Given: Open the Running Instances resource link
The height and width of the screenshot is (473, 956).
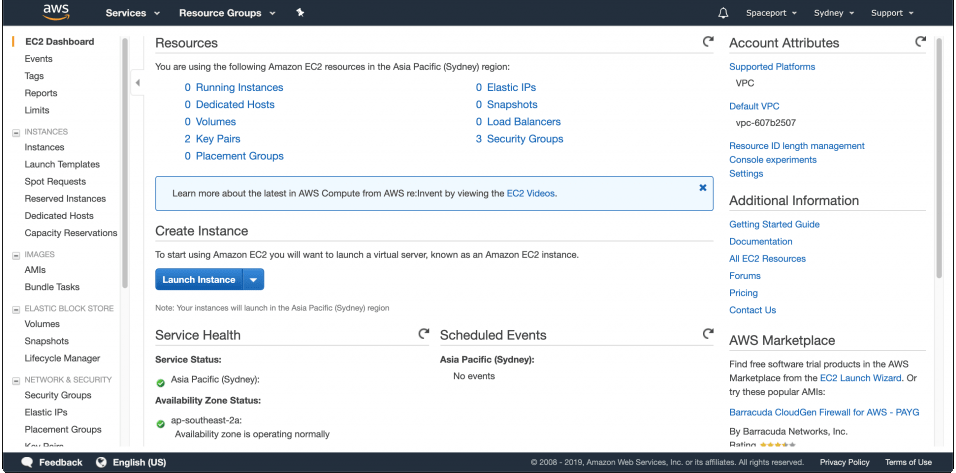Looking at the screenshot, I should coord(239,87).
